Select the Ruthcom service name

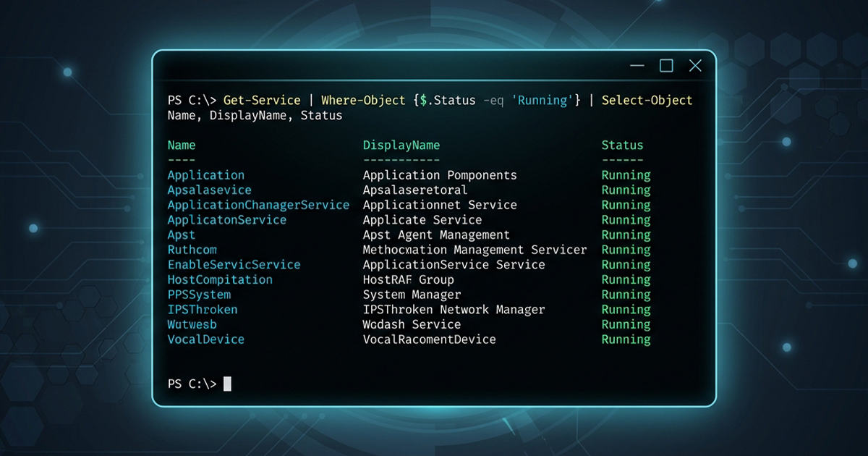[x=192, y=250]
